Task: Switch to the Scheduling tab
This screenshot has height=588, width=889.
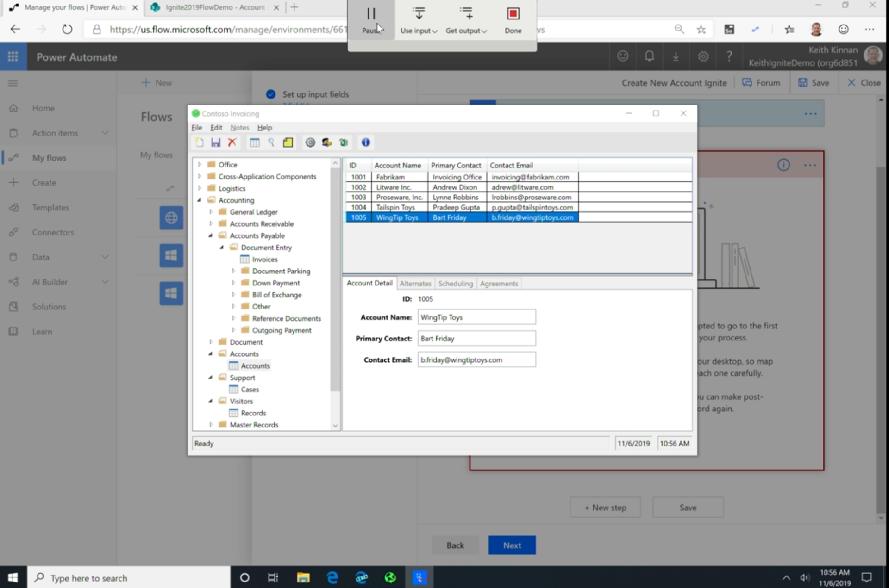Action: click(456, 284)
